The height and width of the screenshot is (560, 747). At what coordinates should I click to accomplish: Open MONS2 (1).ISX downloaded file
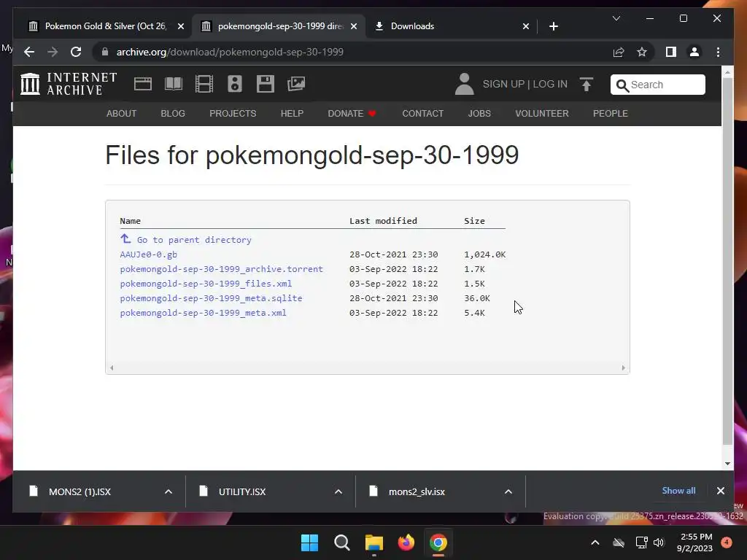tap(80, 491)
